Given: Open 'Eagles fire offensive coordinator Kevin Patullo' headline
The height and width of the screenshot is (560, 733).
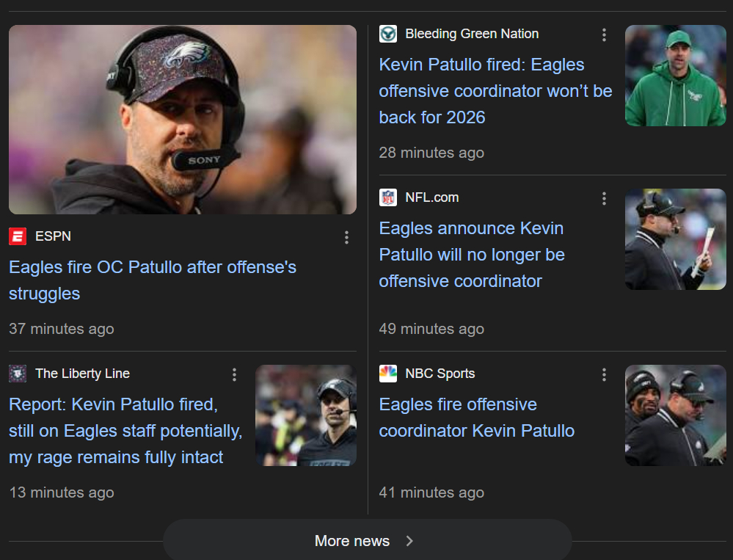Looking at the screenshot, I should click(476, 418).
